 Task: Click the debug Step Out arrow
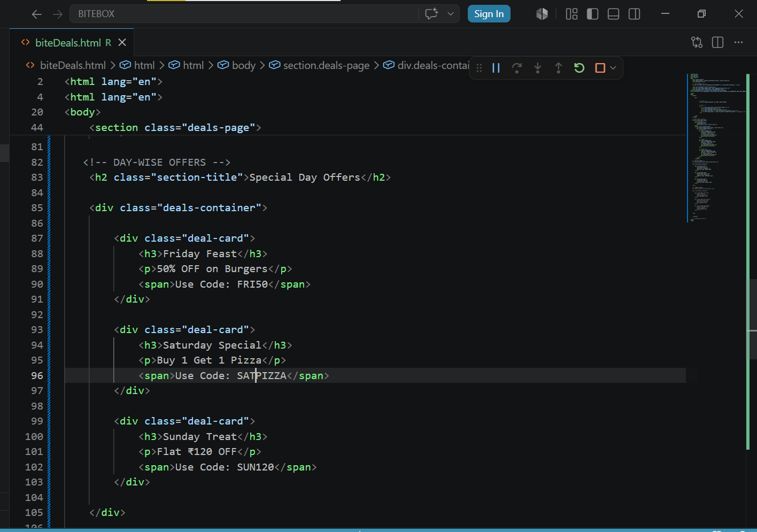[x=559, y=68]
